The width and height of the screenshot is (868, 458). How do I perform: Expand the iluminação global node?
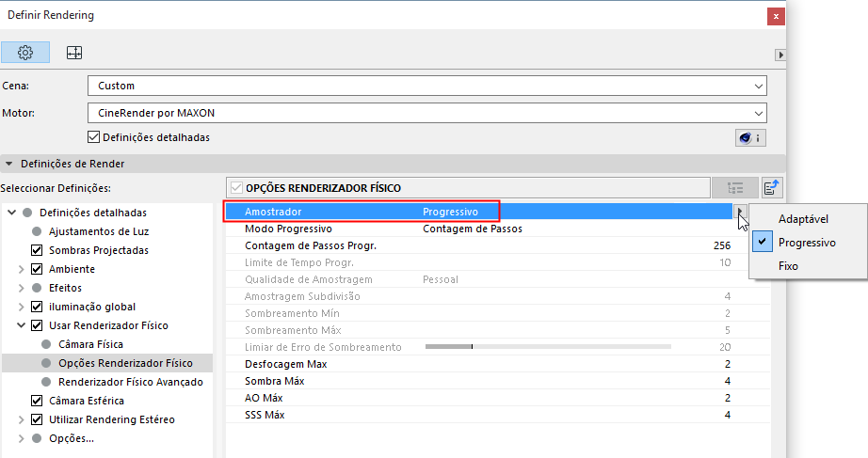click(x=21, y=307)
